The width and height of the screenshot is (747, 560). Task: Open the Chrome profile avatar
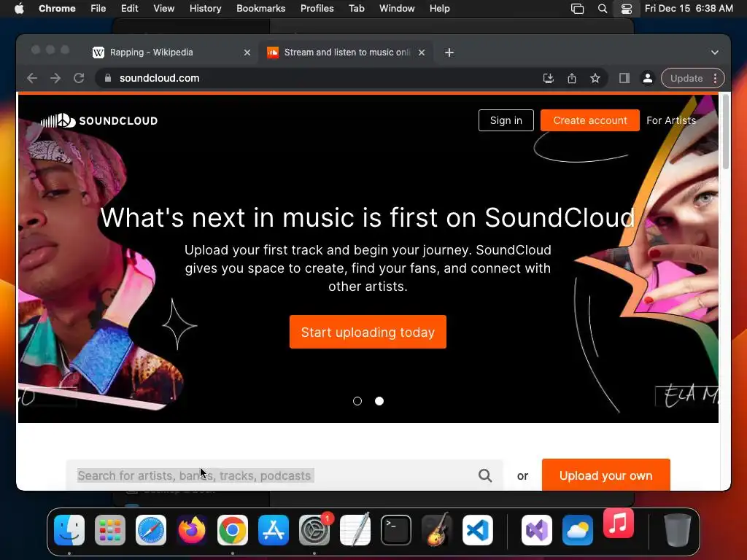(x=648, y=78)
